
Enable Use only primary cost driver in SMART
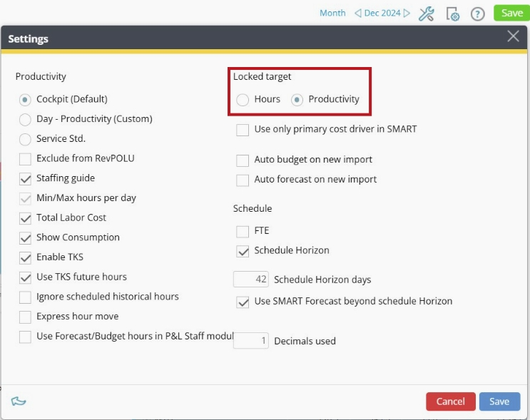tap(243, 129)
